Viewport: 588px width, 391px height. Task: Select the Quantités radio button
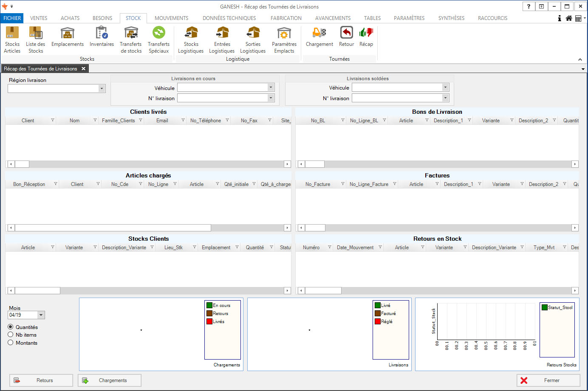click(x=11, y=327)
